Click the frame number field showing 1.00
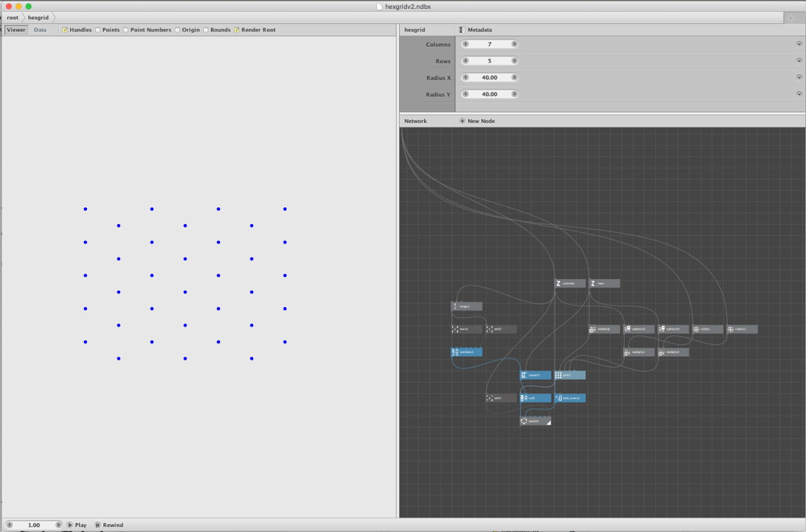Screen dimensions: 806x532 click(x=34, y=525)
